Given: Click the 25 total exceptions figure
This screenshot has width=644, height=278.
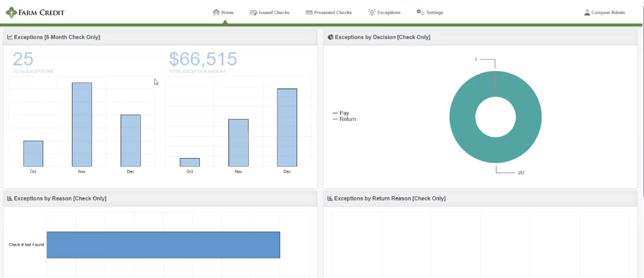Looking at the screenshot, I should (x=23, y=59).
